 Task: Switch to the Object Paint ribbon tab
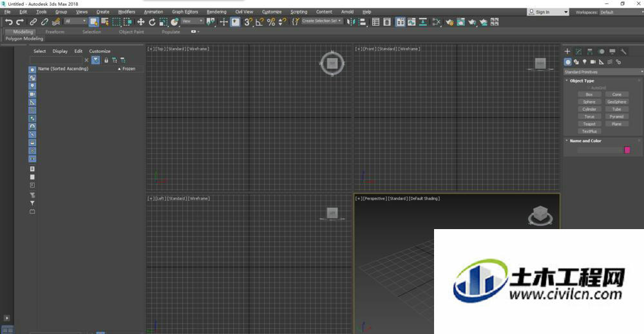[131, 32]
